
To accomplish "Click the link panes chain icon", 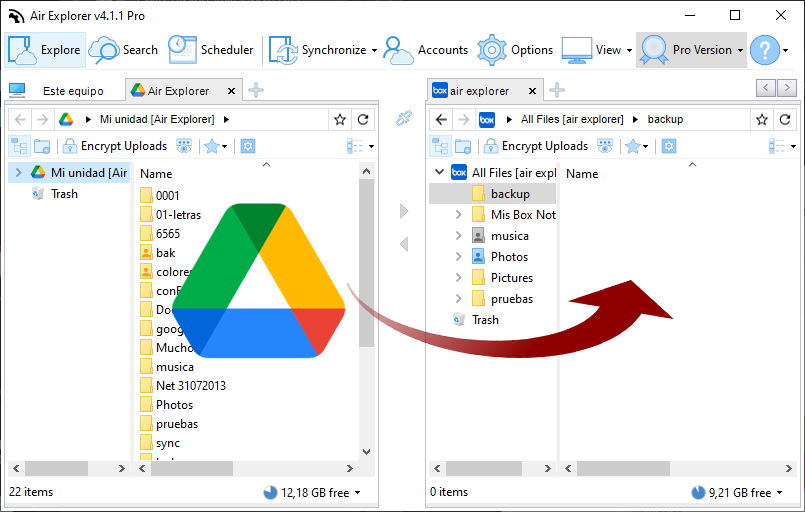I will [404, 118].
